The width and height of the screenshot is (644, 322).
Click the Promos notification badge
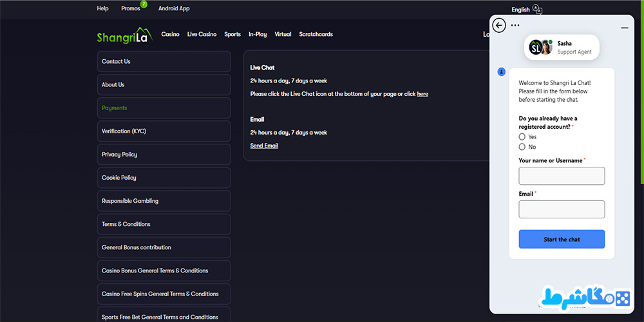[x=144, y=4]
